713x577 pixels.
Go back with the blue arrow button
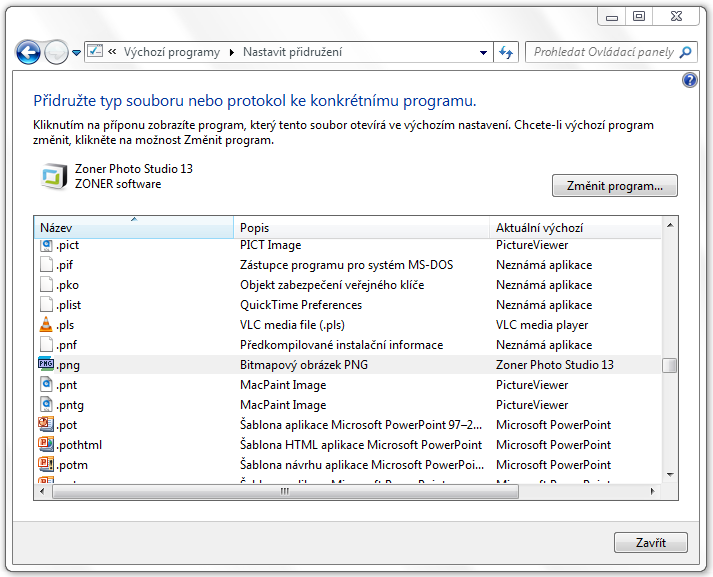[x=28, y=52]
